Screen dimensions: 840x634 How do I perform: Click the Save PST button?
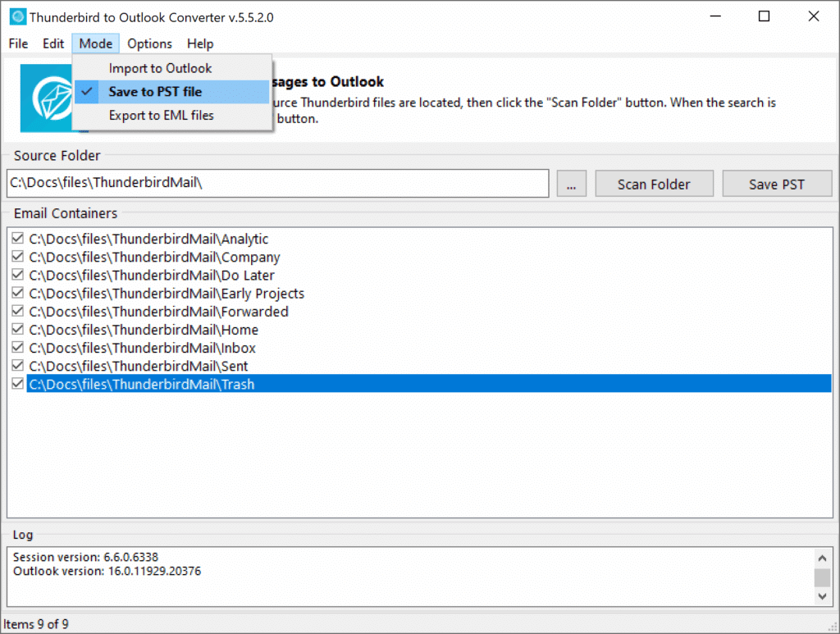(x=777, y=183)
